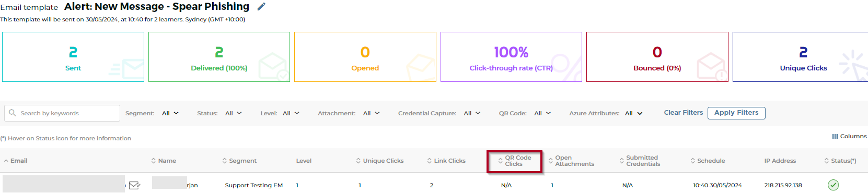Edit template name with pencil icon
This screenshot has height=193, width=868.
pyautogui.click(x=262, y=6)
